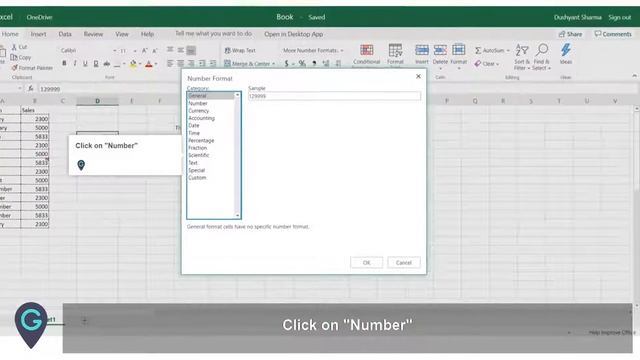Choose Special format category
640x360 pixels.
(197, 170)
